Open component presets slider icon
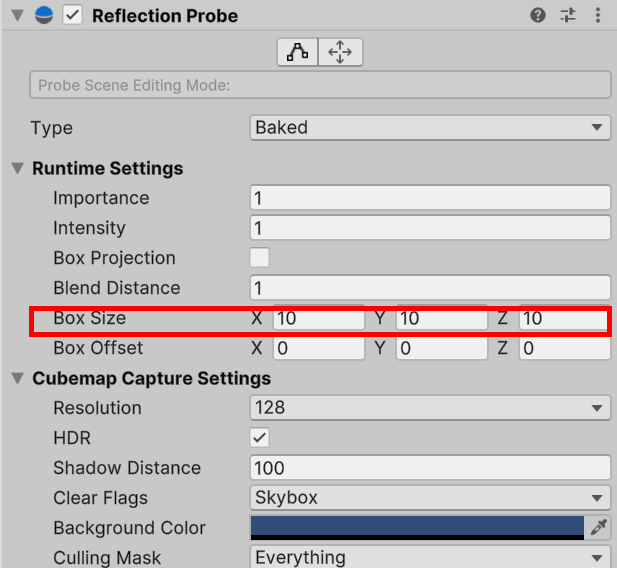 (568, 16)
